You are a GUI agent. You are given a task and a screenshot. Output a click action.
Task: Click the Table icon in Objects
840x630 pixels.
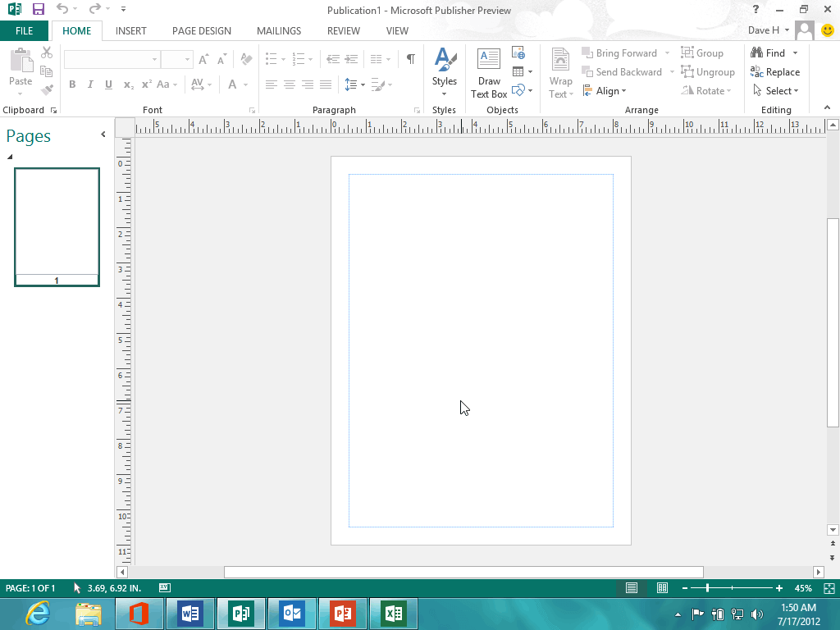[x=522, y=71]
